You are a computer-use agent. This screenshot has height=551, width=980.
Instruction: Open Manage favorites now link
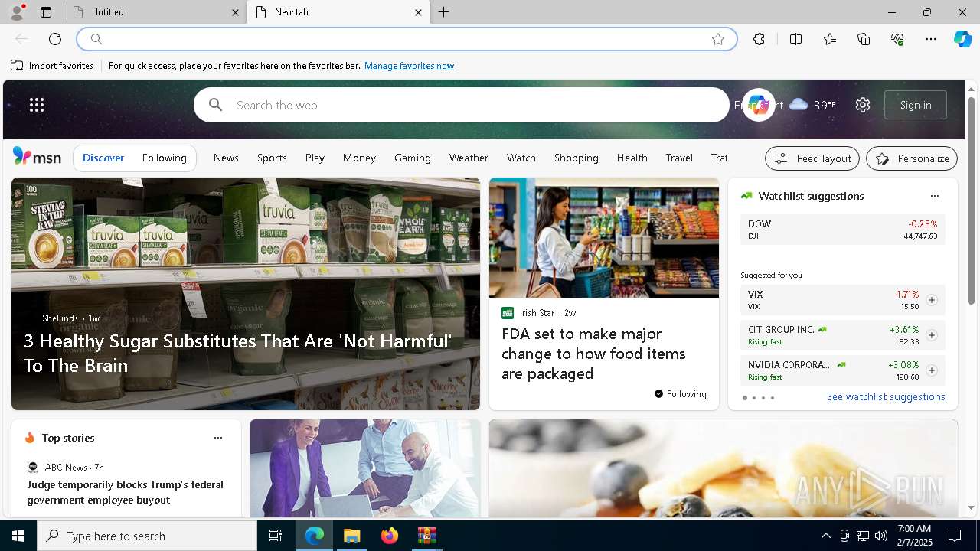409,66
